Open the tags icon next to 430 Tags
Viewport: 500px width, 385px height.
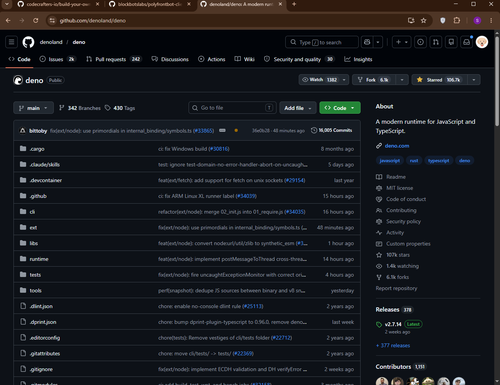(108, 108)
